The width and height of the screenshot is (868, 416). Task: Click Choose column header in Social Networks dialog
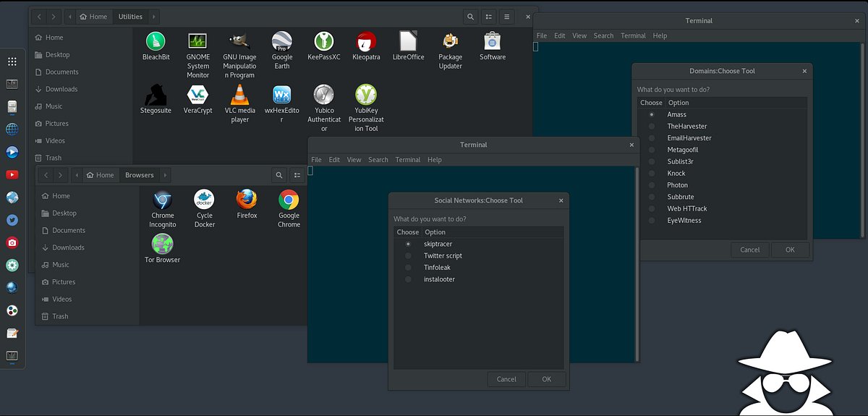pyautogui.click(x=408, y=232)
